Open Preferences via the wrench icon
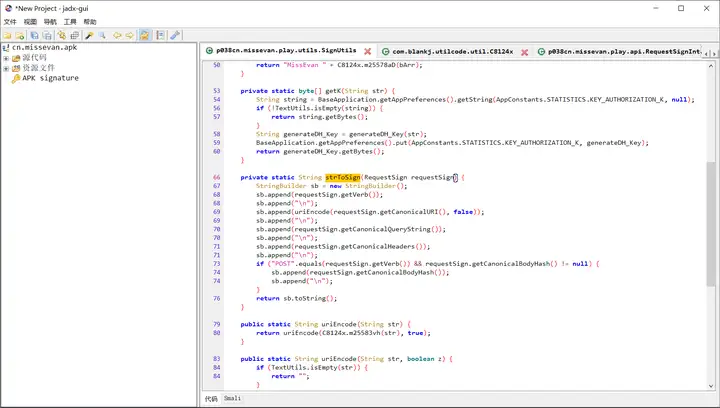 coord(175,35)
